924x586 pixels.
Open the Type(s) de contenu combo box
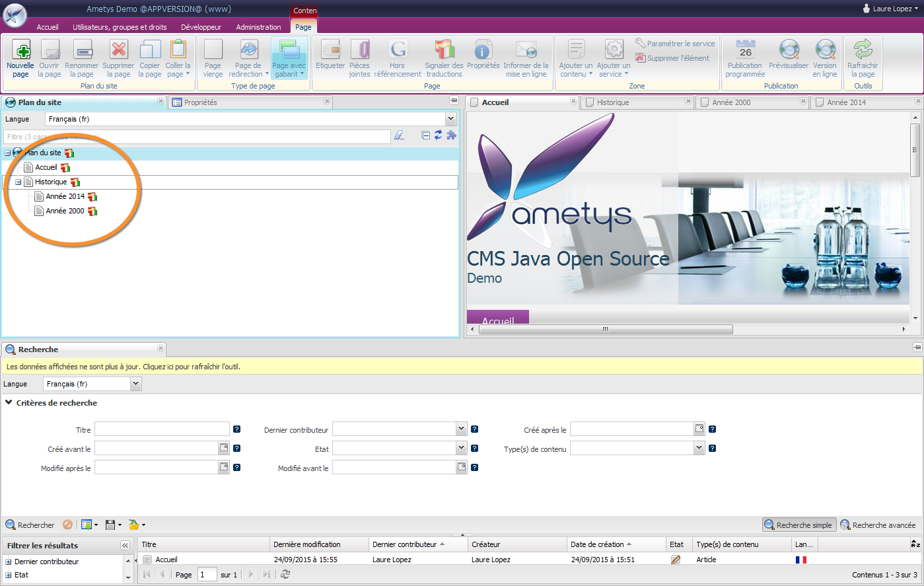tap(699, 448)
